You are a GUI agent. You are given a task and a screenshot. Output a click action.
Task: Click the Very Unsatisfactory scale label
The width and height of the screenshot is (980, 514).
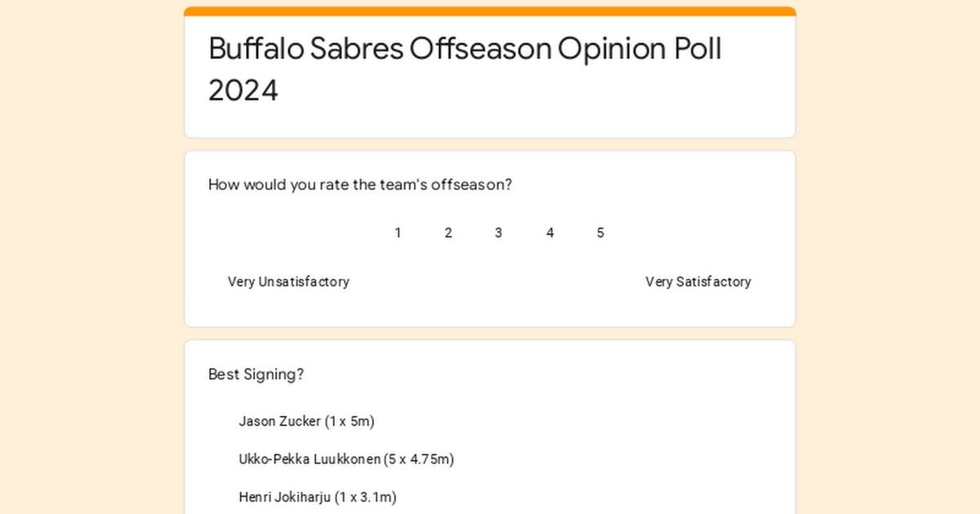(x=288, y=282)
